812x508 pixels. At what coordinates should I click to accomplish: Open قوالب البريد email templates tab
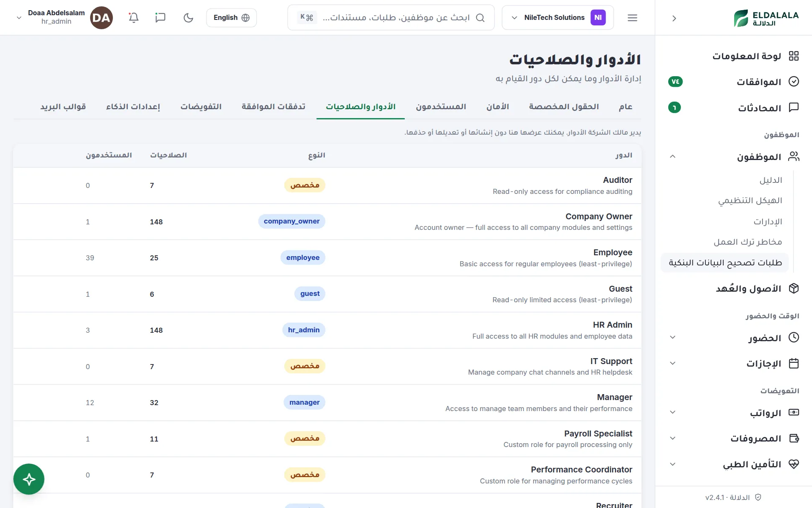[x=63, y=107]
